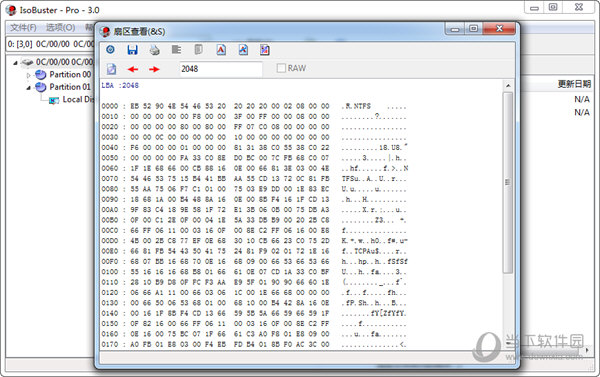600x377 pixels.
Task: Click the LBA :2048 label
Action: click(x=120, y=85)
